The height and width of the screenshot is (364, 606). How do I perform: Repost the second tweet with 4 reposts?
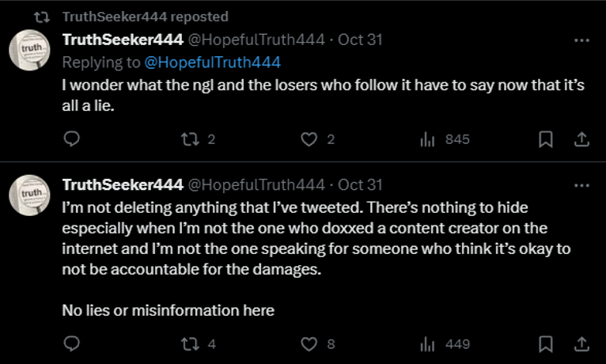(x=190, y=344)
